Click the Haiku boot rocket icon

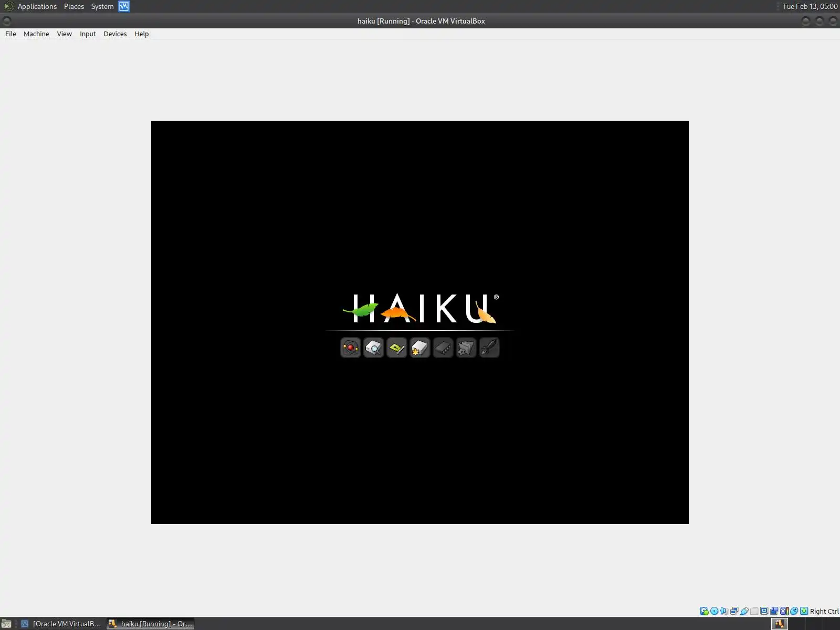pos(489,348)
